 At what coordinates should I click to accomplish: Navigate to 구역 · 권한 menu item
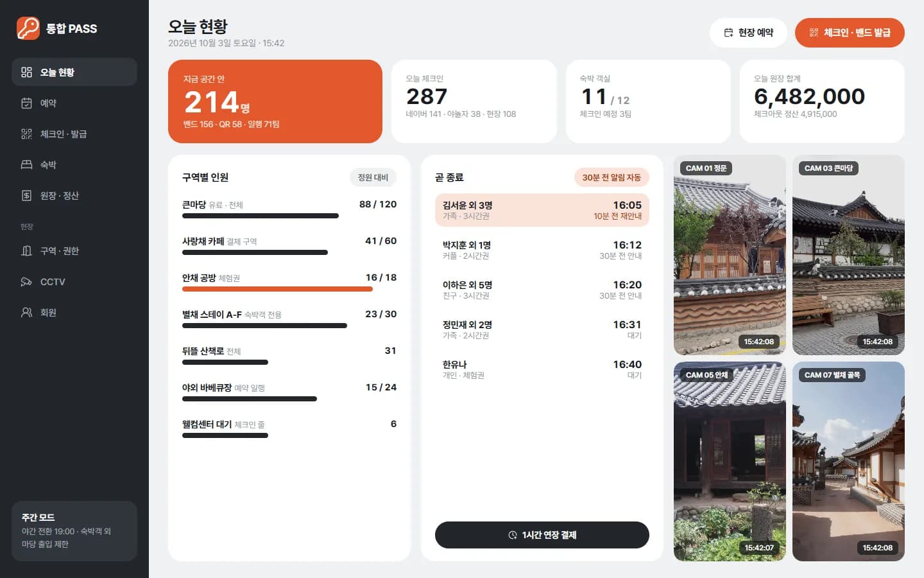click(74, 250)
